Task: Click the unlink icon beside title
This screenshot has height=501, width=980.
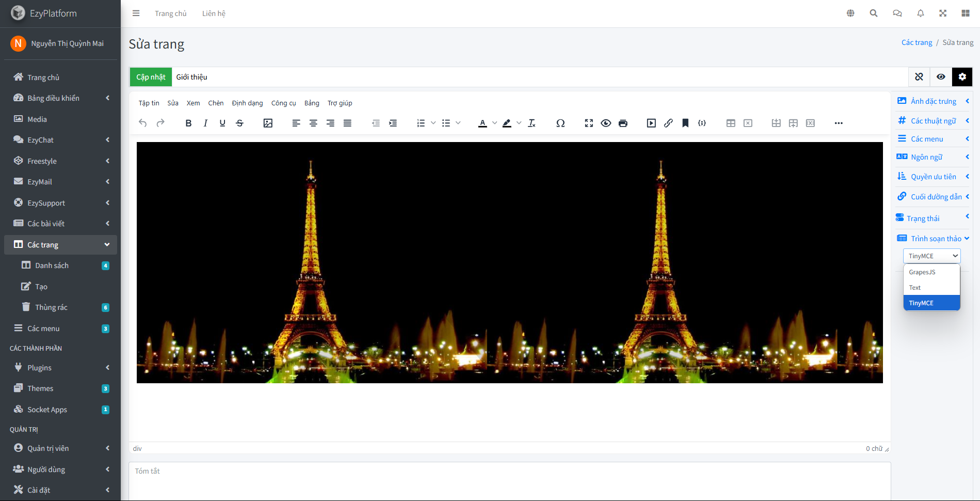Action: [919, 77]
